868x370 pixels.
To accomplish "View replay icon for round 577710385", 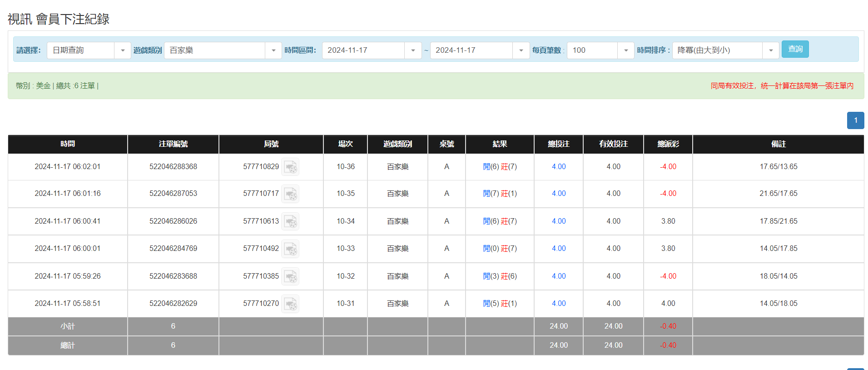I will pyautogui.click(x=290, y=276).
